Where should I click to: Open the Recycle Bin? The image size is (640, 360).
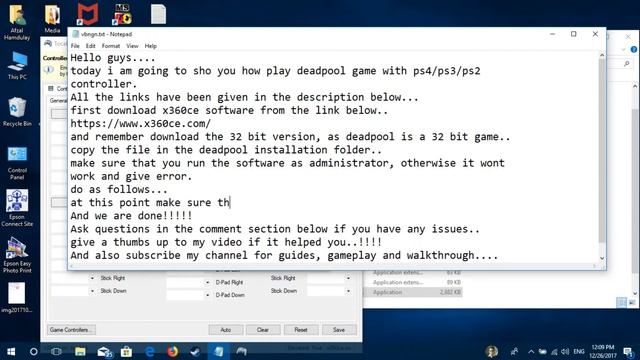point(17,112)
